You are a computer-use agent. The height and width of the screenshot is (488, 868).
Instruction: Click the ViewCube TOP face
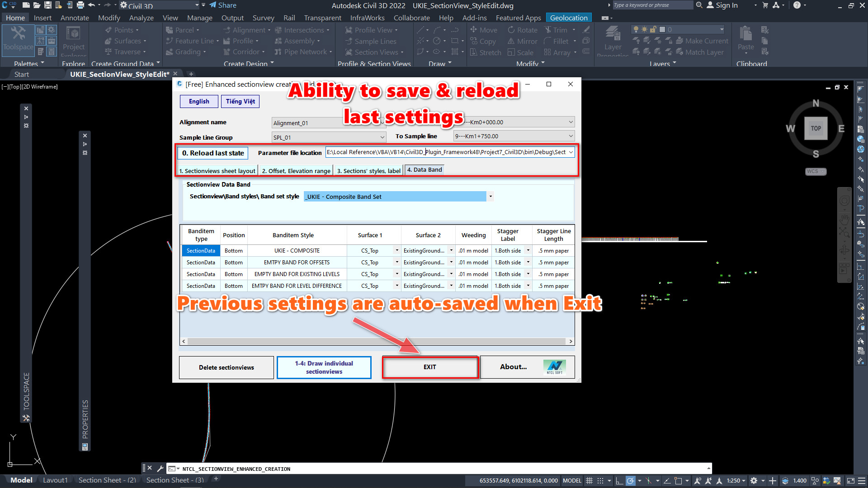pos(816,128)
